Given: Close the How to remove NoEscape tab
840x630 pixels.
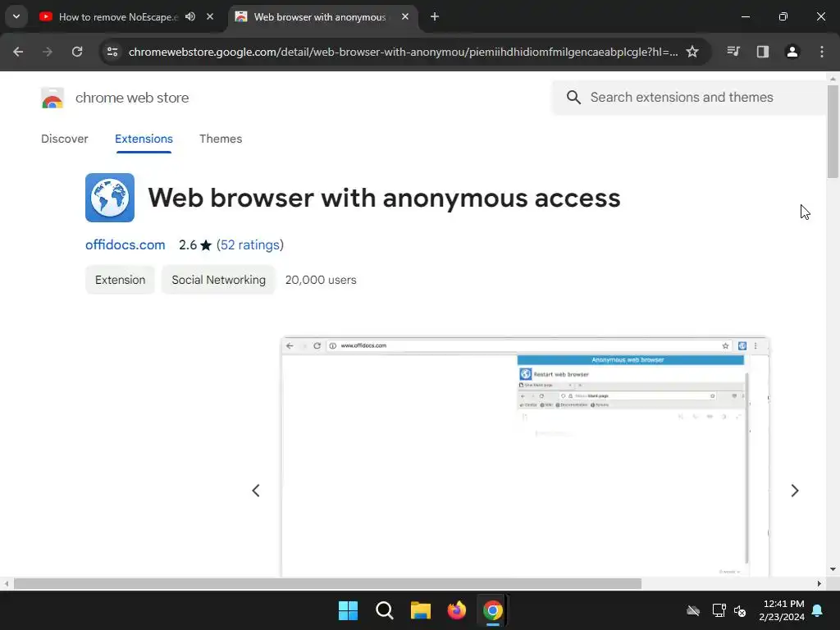Looking at the screenshot, I should (210, 16).
